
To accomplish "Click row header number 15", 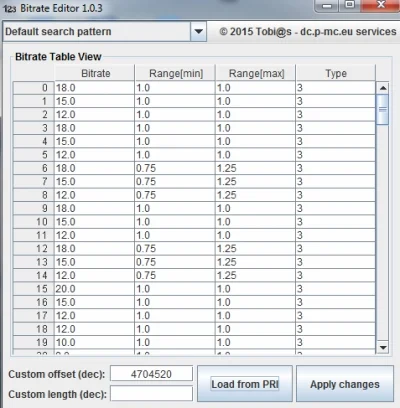I will 34,289.
